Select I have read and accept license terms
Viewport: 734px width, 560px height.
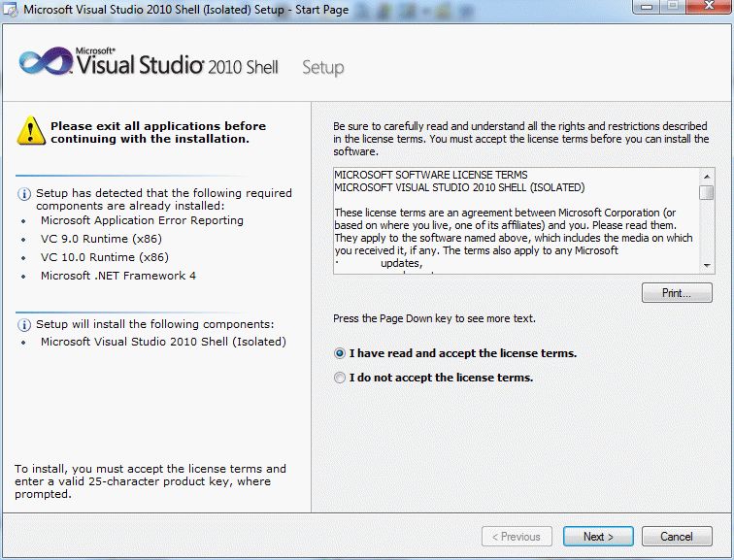[340, 353]
